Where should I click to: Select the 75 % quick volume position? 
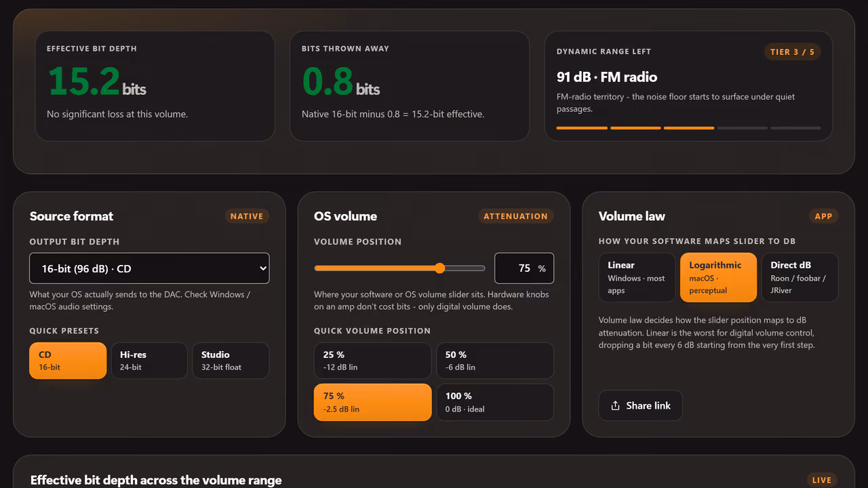(x=372, y=403)
